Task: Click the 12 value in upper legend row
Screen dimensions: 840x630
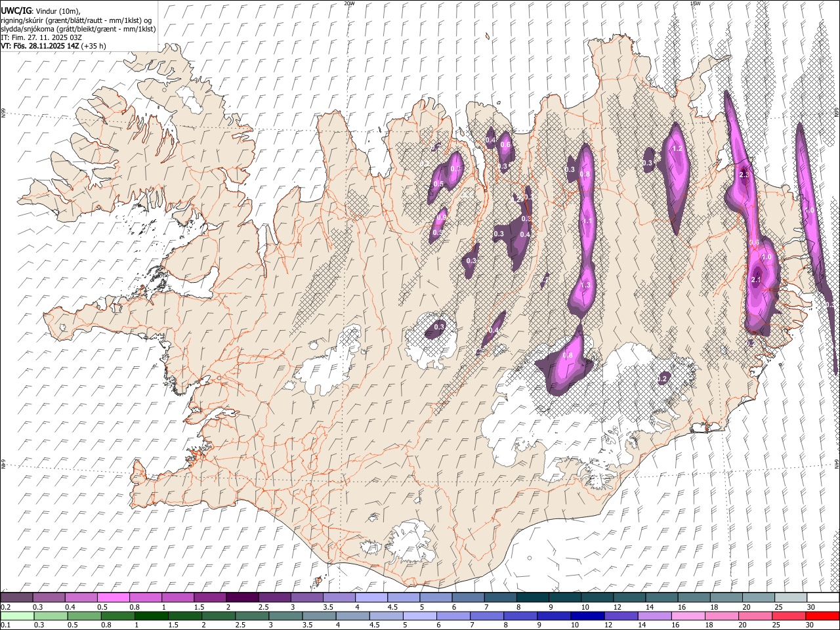Action: (x=617, y=607)
